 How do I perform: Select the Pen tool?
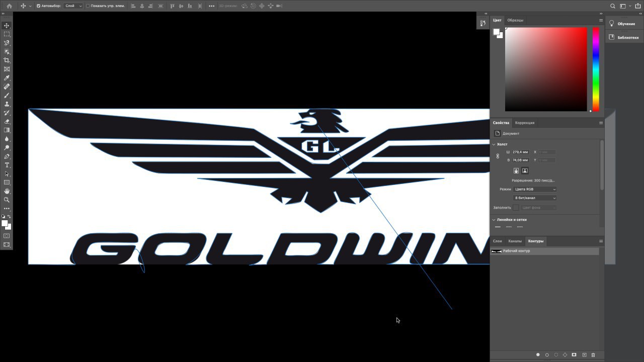pyautogui.click(x=7, y=156)
